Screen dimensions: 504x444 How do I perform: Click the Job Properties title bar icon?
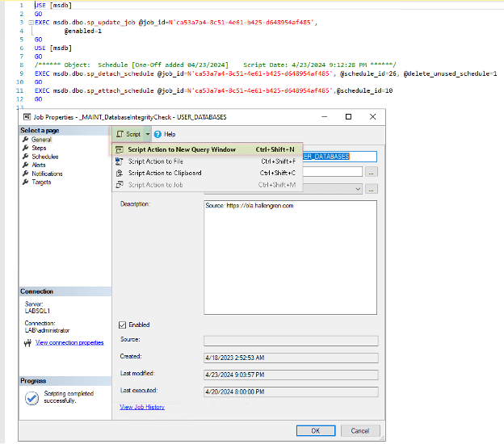tap(27, 117)
